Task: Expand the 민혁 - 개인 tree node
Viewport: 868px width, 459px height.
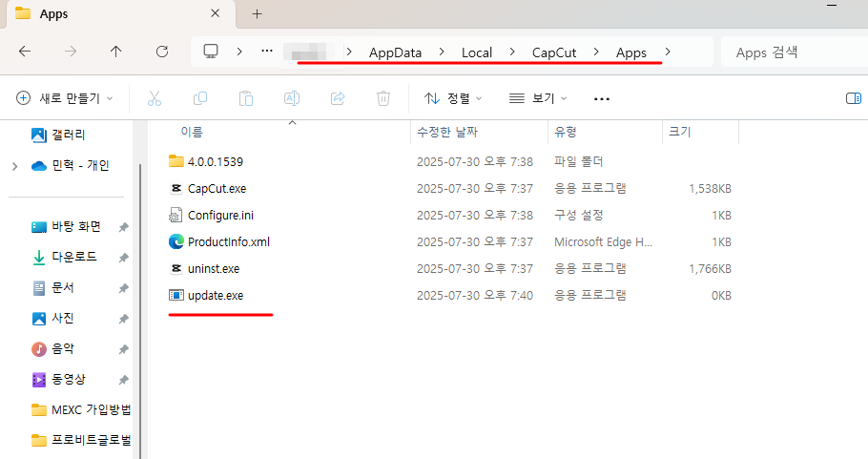Action: click(15, 166)
